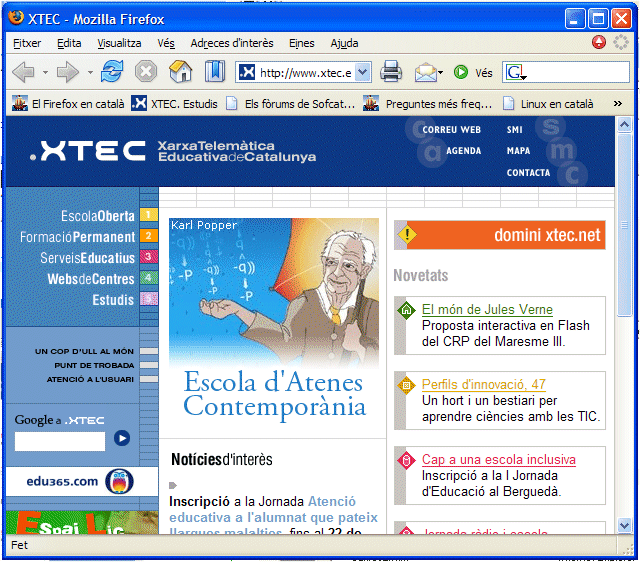Click the edu365.com owl logo
This screenshot has width=640, height=562.
click(x=119, y=481)
